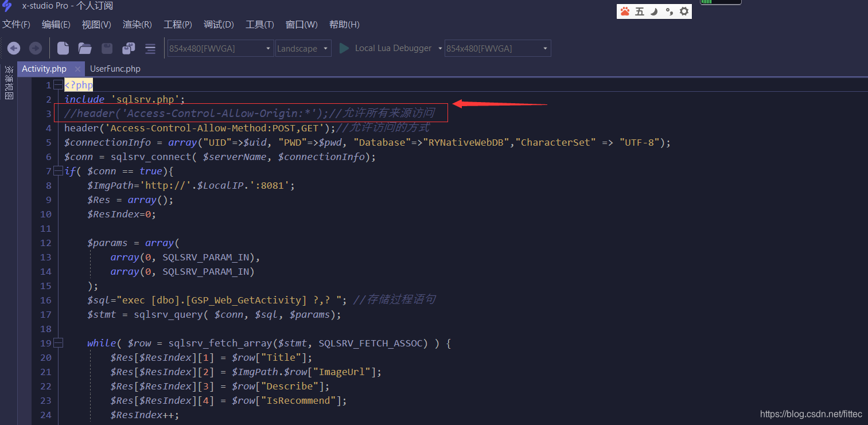Screen dimensions: 868x425
Task: Click the Navigate Back arrow icon
Action: pyautogui.click(x=14, y=48)
